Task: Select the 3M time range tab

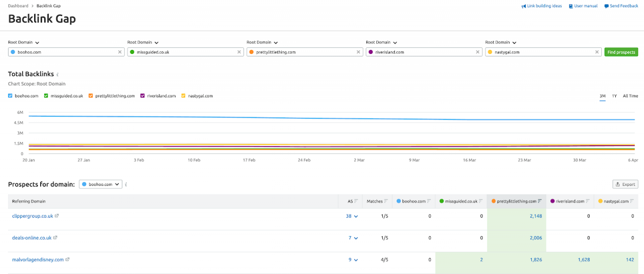Action: (x=602, y=96)
